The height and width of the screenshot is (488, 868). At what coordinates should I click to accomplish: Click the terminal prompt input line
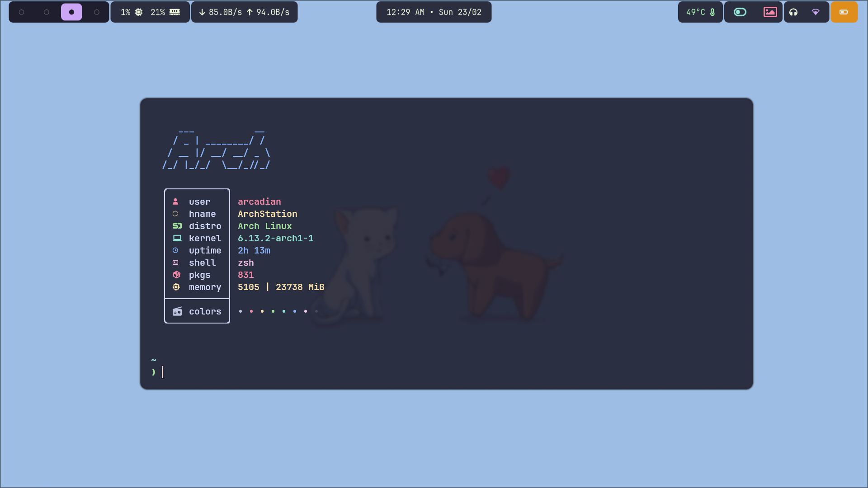coord(447,372)
